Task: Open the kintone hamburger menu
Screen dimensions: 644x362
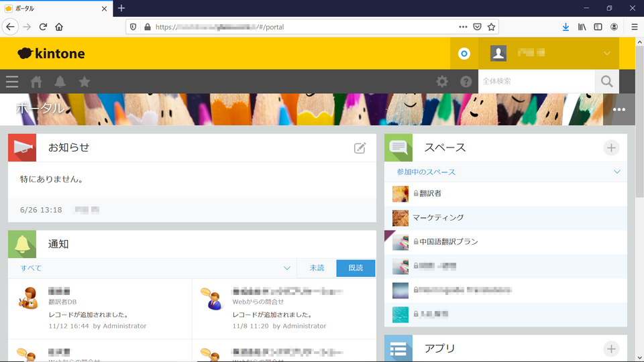Action: (12, 82)
